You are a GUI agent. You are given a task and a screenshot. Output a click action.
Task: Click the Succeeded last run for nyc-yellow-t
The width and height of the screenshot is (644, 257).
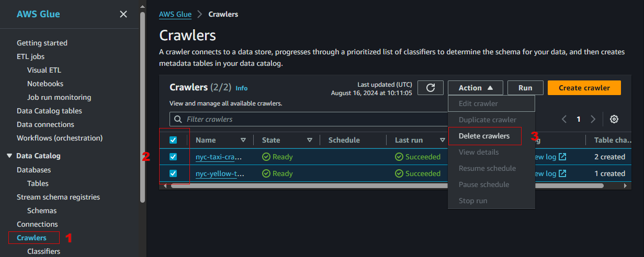(x=418, y=173)
